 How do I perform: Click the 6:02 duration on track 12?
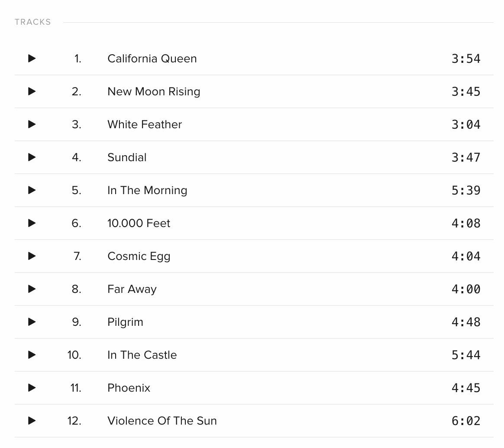(466, 421)
